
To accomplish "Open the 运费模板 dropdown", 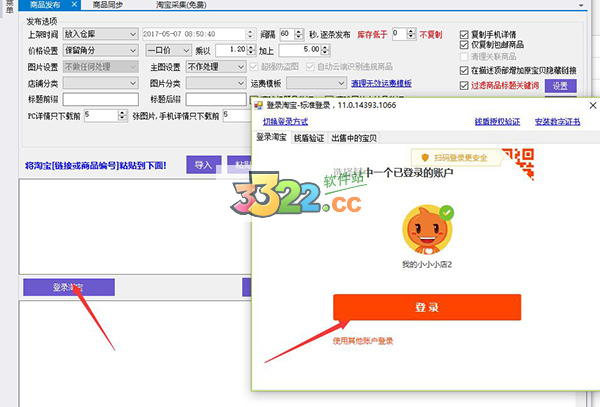I will [316, 83].
